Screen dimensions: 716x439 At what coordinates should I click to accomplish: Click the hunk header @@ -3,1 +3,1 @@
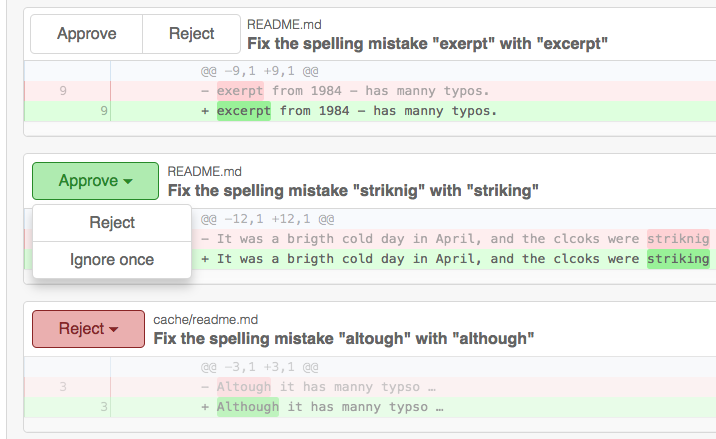pyautogui.click(x=259, y=367)
